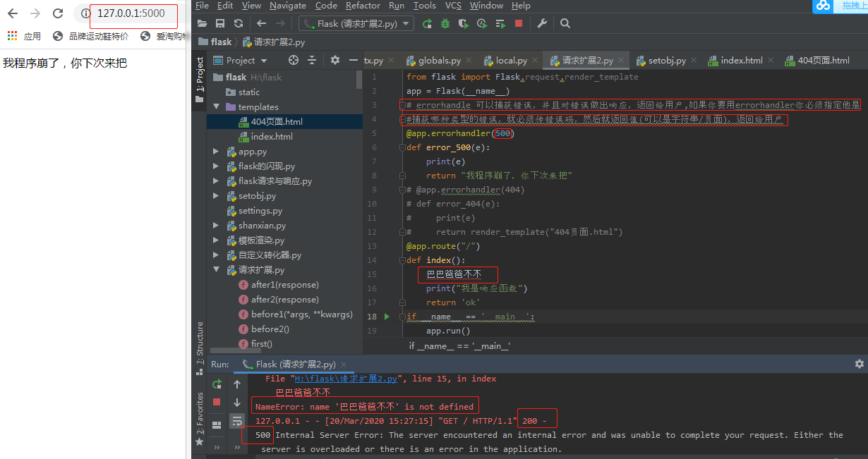The image size is (868, 459).
Task: Click the H:\flask\请求扩展2.py traceback link
Action: click(346, 379)
